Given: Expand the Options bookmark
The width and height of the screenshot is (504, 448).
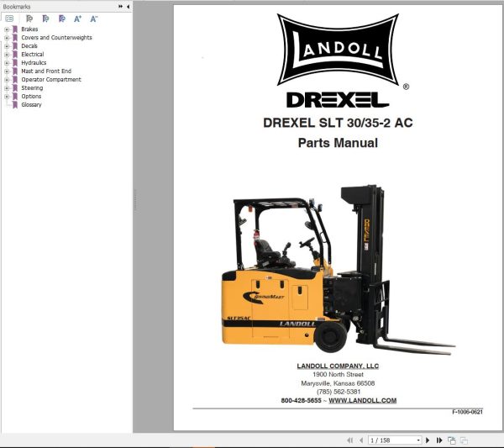Looking at the screenshot, I should (x=7, y=96).
